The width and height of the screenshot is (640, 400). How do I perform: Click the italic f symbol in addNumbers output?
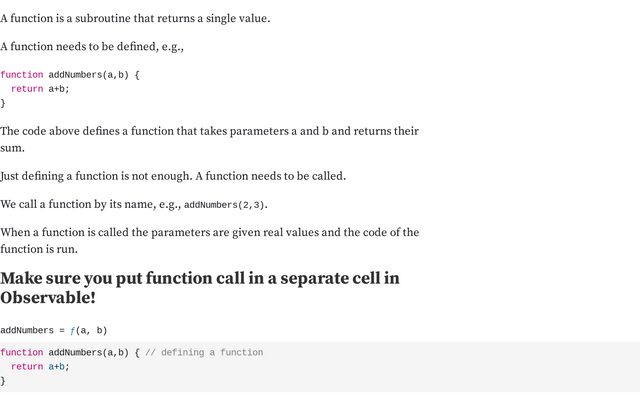click(x=72, y=331)
